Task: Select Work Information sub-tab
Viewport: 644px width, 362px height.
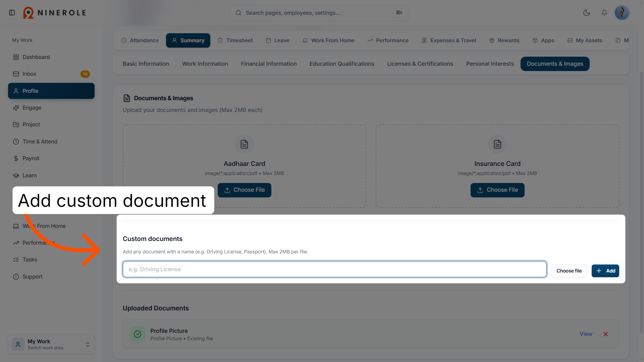Action: tap(205, 64)
